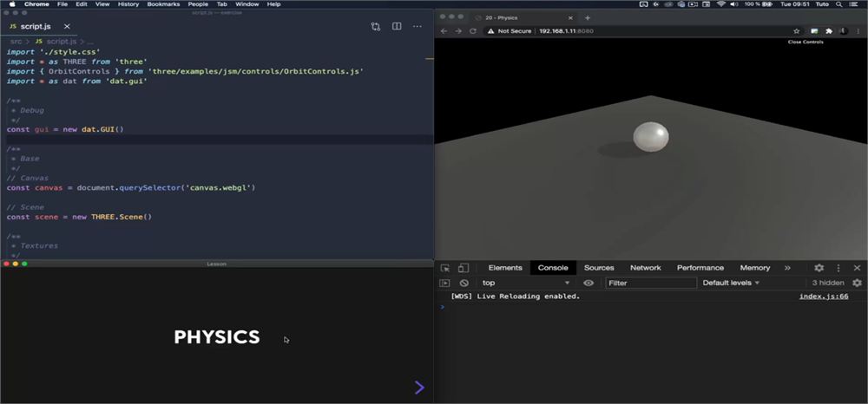Image resolution: width=868 pixels, height=404 pixels.
Task: Switch to the Console DevTools tab
Action: [x=553, y=268]
